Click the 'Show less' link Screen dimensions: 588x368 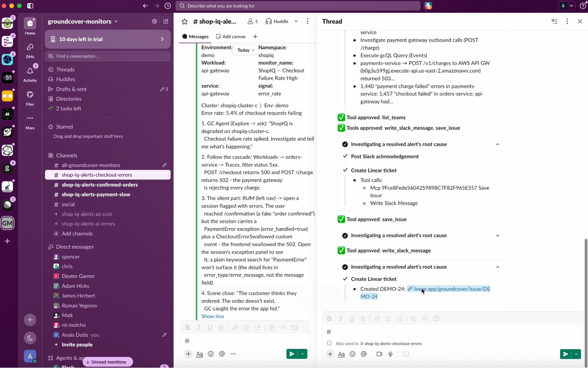(x=213, y=316)
